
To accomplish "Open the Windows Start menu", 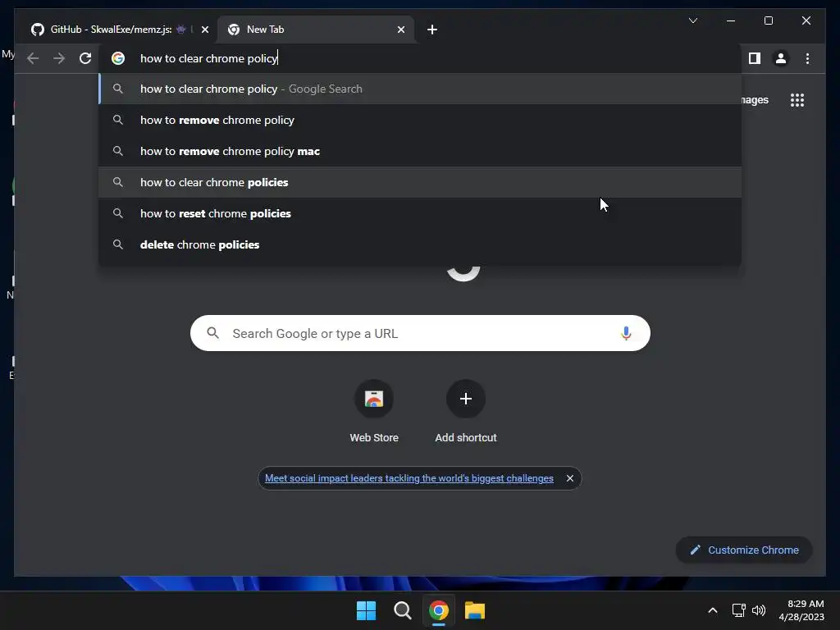I will pyautogui.click(x=367, y=610).
